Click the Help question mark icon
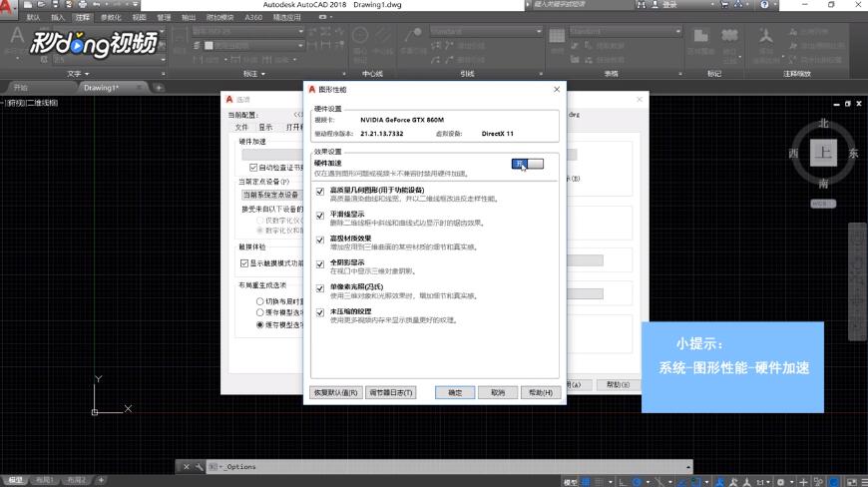The image size is (868, 487). 764,4
